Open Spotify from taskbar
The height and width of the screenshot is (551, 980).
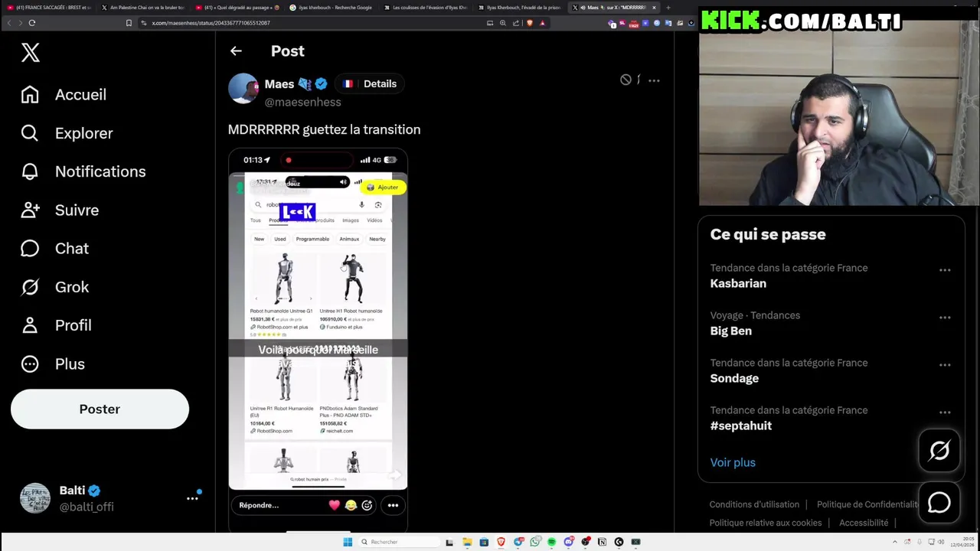pyautogui.click(x=551, y=542)
